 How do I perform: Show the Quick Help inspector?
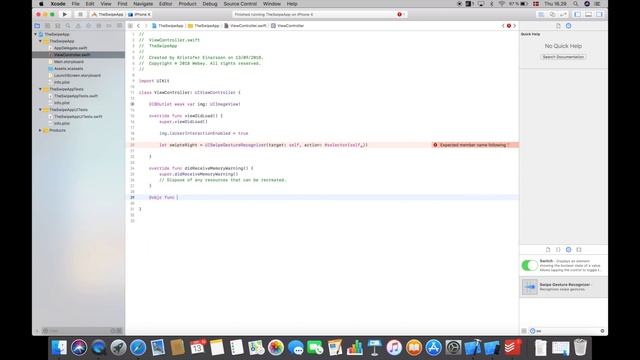tap(569, 26)
